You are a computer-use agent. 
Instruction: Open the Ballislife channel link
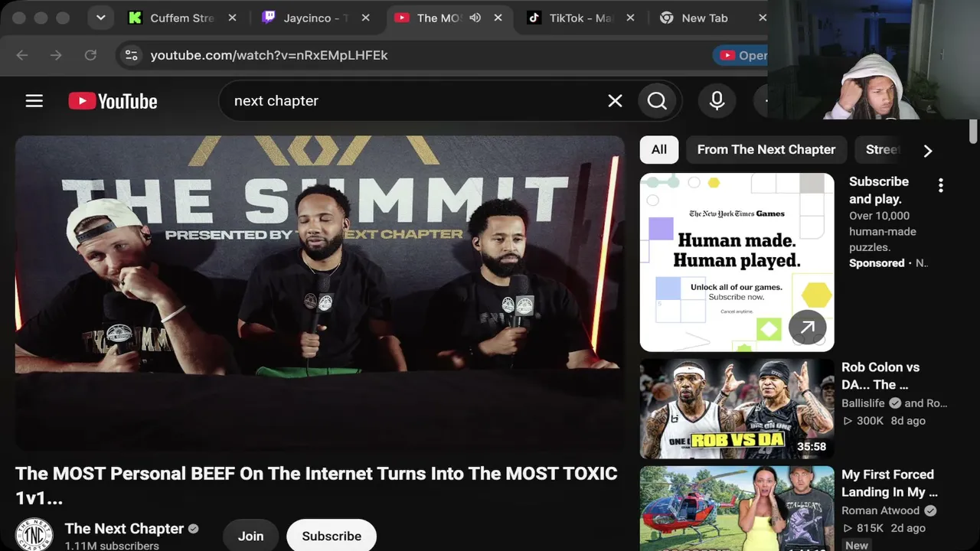[863, 403]
